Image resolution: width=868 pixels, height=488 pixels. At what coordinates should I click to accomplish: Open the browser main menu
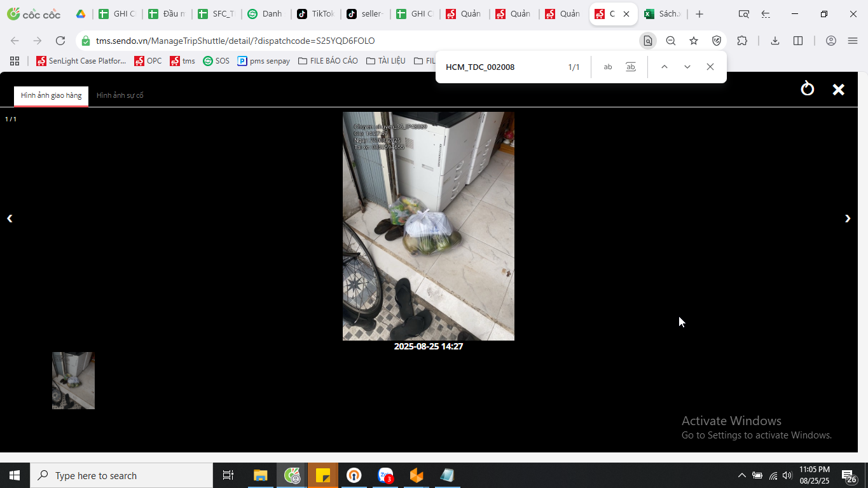853,41
